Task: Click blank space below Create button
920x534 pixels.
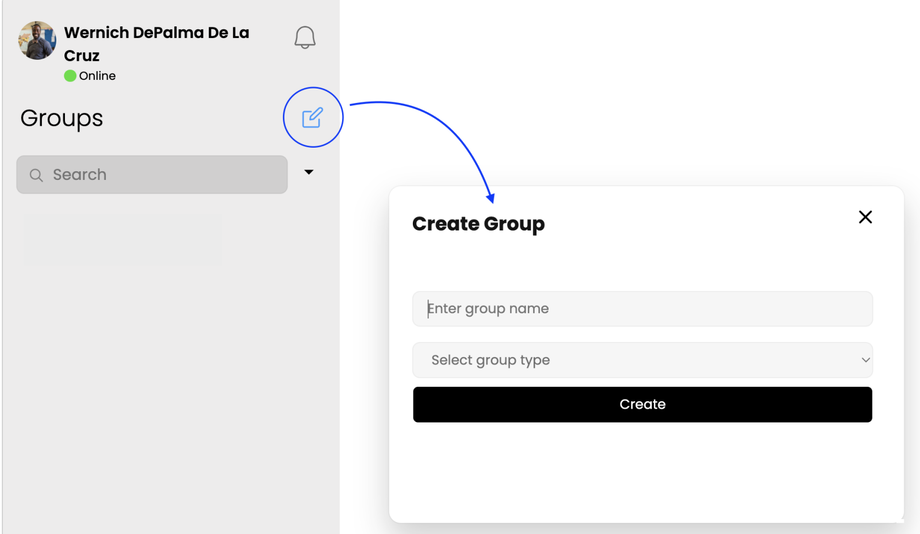Action: pyautogui.click(x=642, y=470)
